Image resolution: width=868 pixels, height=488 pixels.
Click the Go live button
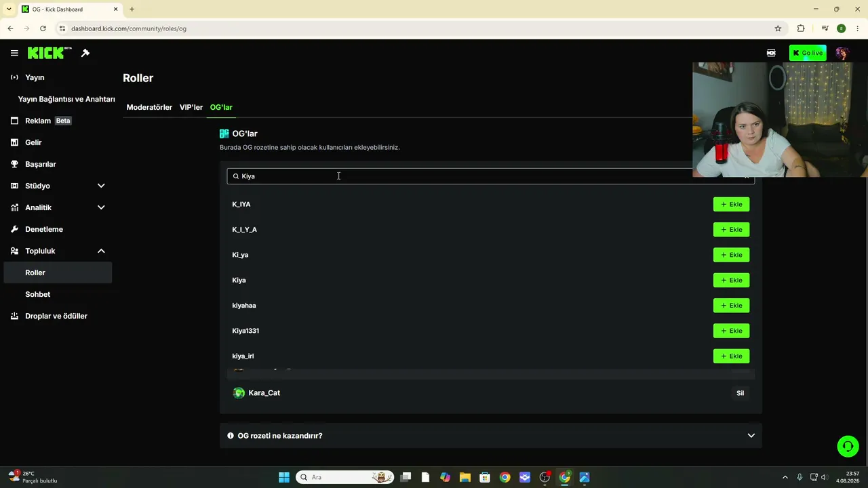coord(808,53)
